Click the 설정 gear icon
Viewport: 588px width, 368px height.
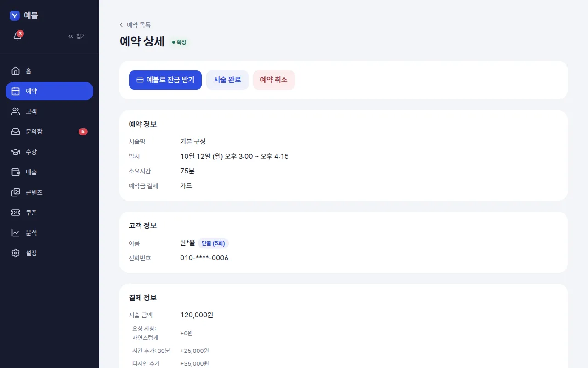tap(16, 253)
